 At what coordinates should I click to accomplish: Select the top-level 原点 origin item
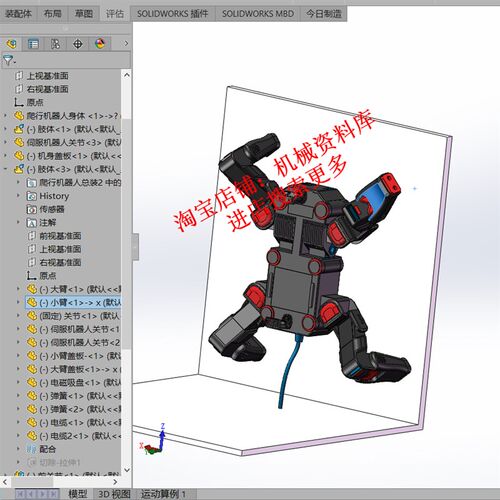[35, 102]
